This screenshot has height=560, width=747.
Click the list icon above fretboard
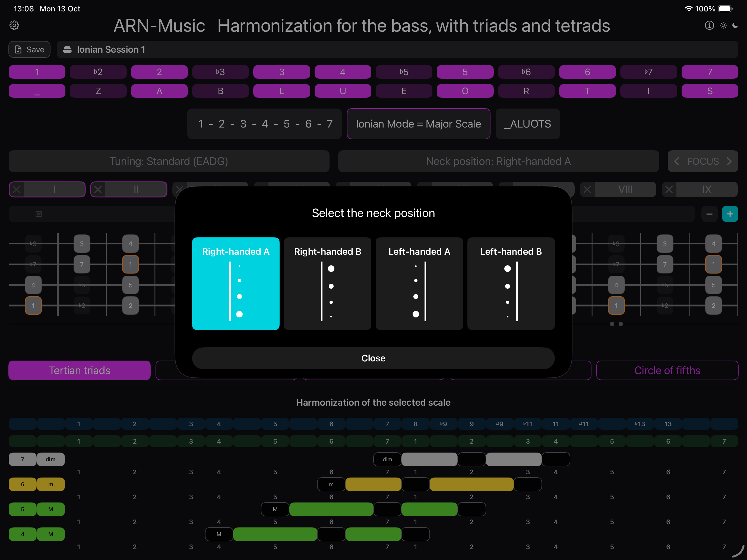click(x=39, y=214)
